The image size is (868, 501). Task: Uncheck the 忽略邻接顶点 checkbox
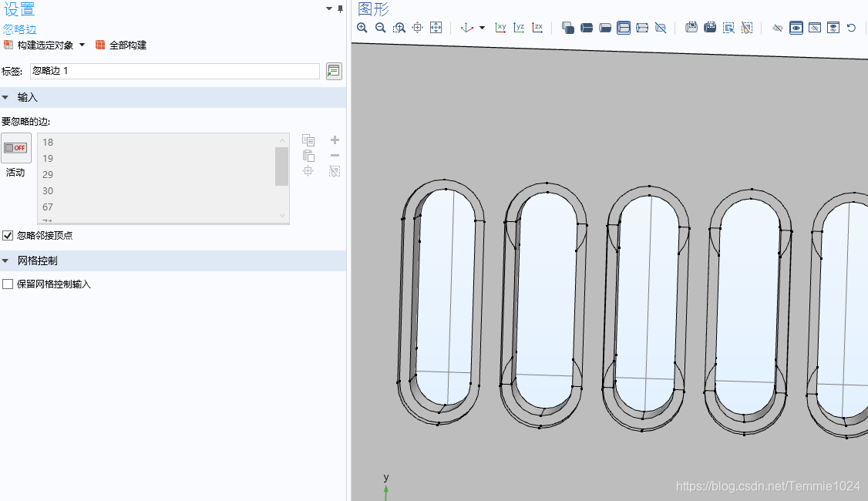[x=8, y=236]
